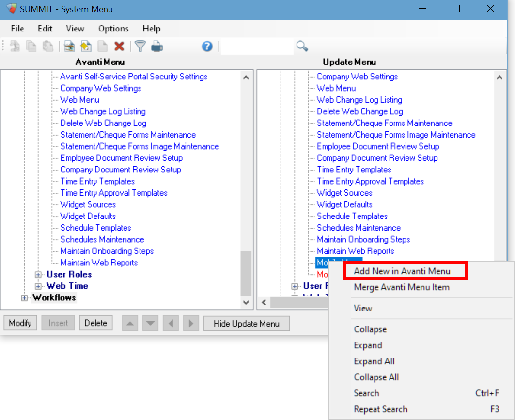Open the funnel filter tool
Screen dimensions: 515x420
click(x=140, y=47)
